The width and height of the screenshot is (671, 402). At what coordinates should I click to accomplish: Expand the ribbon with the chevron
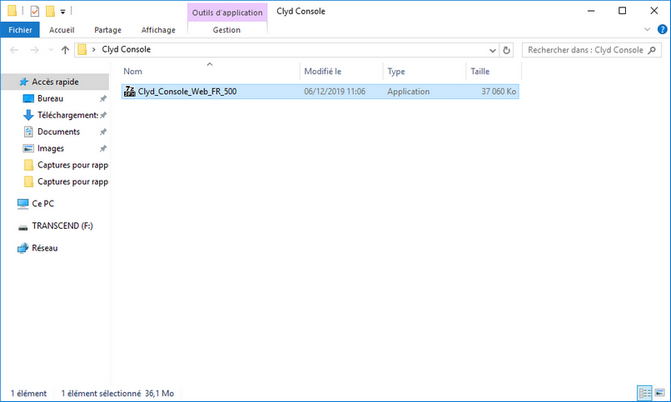click(647, 30)
